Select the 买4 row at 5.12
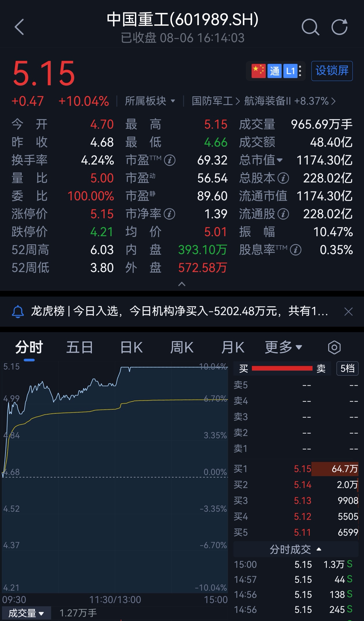Viewport: 364px width, 621px height. (296, 516)
